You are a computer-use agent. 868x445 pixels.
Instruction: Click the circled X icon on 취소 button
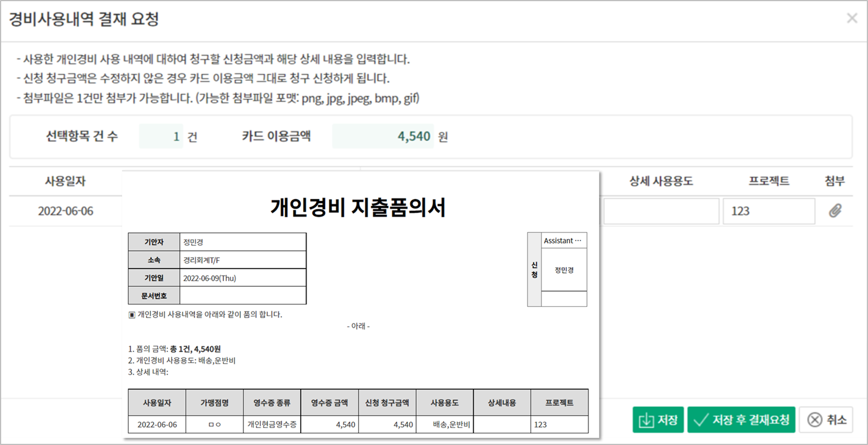(x=814, y=420)
